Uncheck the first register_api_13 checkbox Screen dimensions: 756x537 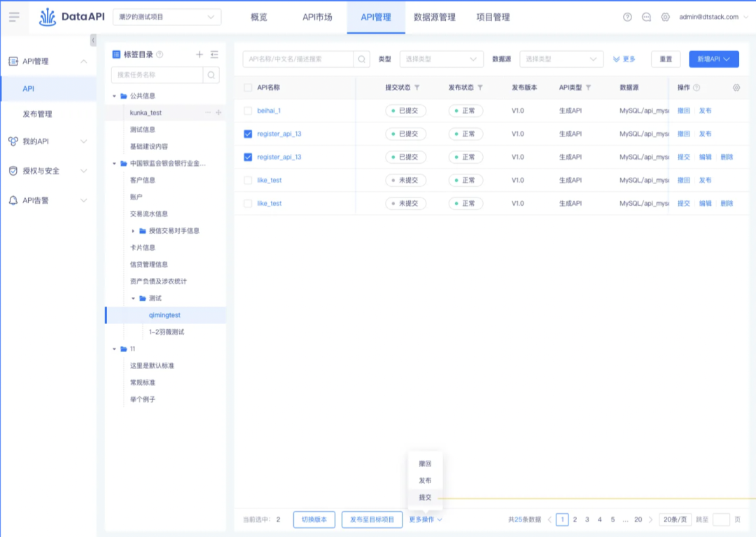(248, 134)
